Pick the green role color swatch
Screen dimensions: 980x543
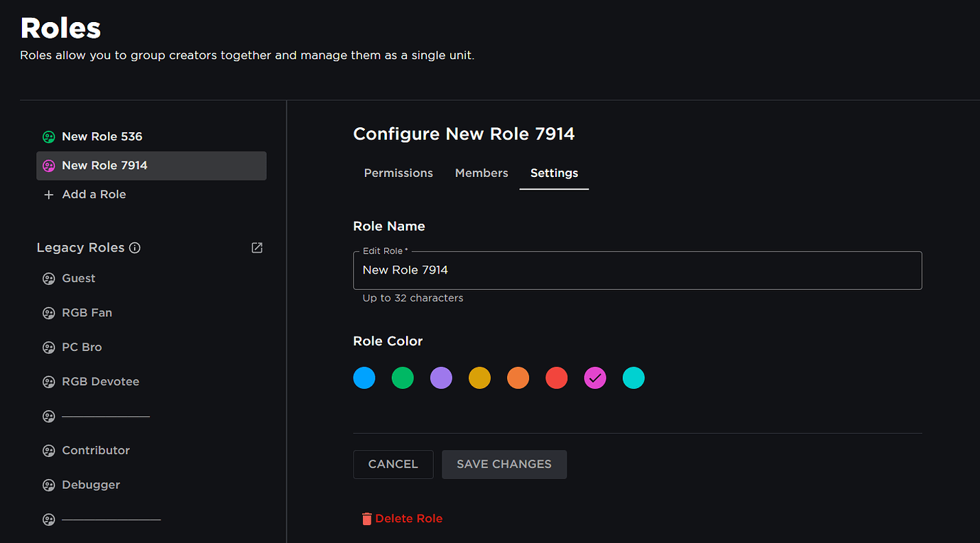click(403, 378)
